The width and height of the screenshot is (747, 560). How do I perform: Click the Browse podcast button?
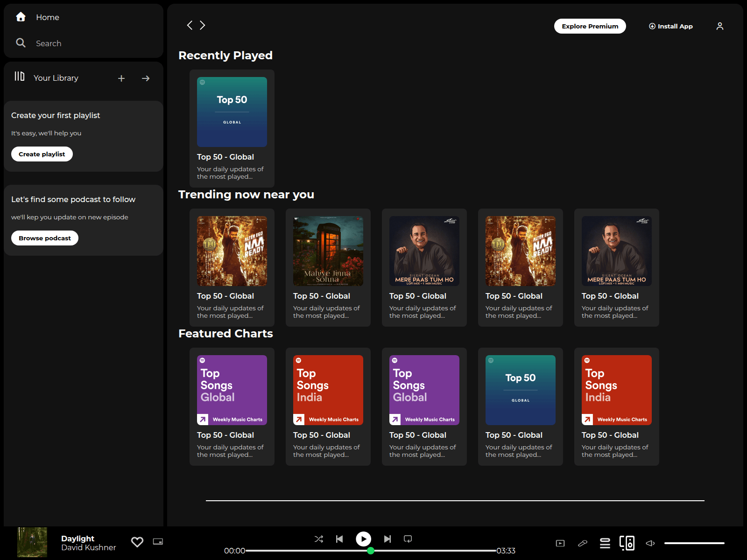(x=45, y=238)
